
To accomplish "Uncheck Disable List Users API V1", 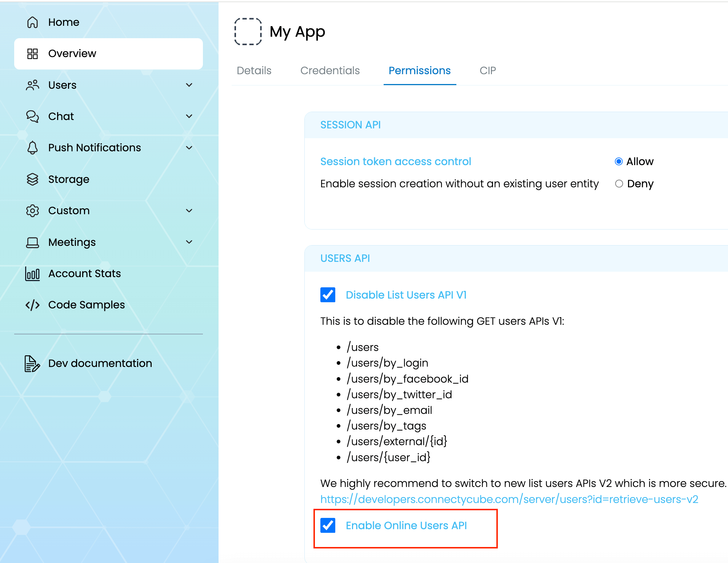I will coord(328,295).
